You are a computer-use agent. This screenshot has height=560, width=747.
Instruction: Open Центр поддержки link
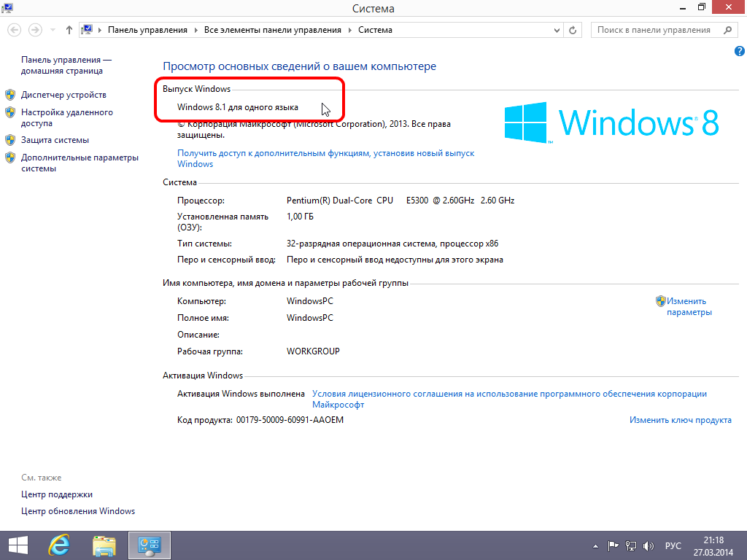click(x=57, y=494)
